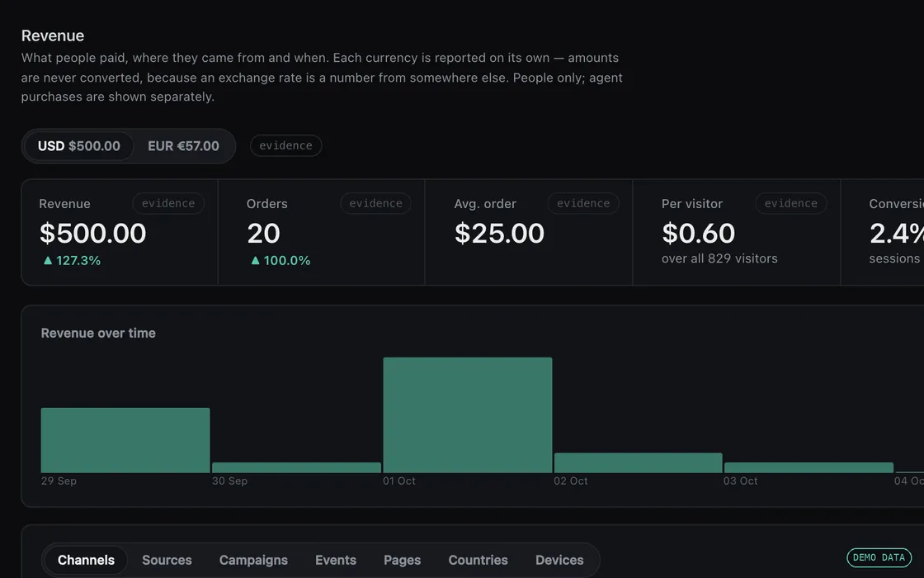Switch to the Channels tab
The height and width of the screenshot is (578, 924).
click(86, 560)
